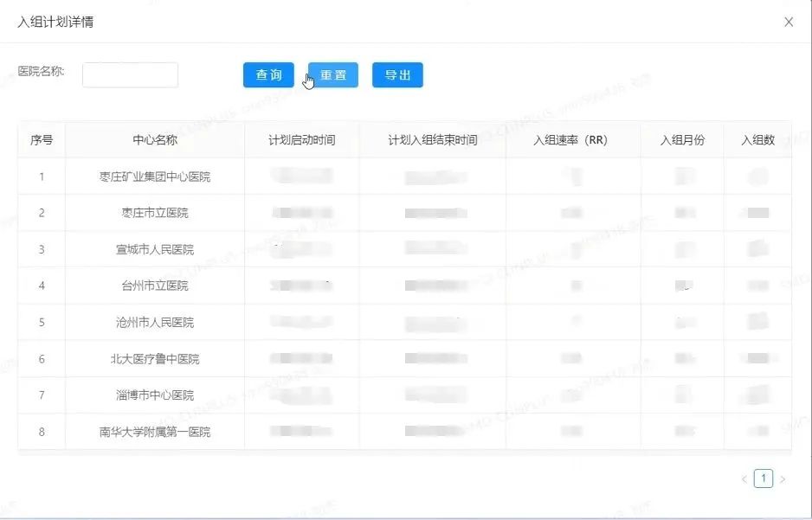This screenshot has width=812, height=520.
Task: Click the 入组速率 (RR) column header
Action: [x=573, y=140]
